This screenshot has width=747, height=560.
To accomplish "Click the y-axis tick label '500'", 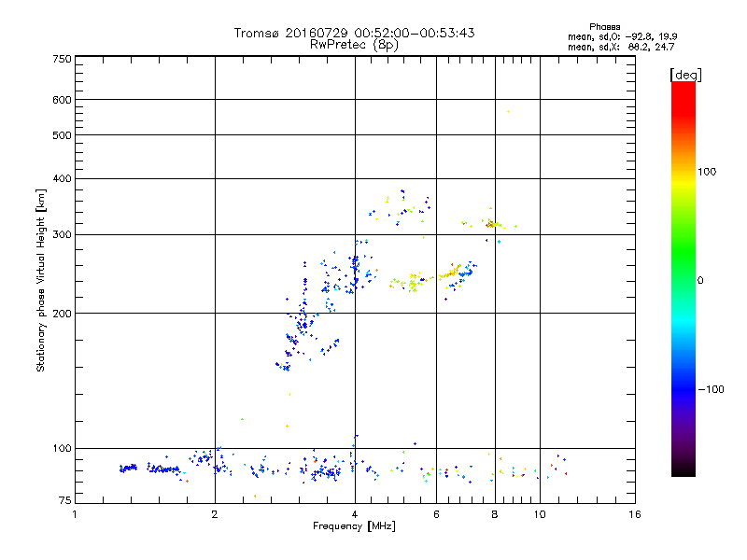I will (62, 135).
